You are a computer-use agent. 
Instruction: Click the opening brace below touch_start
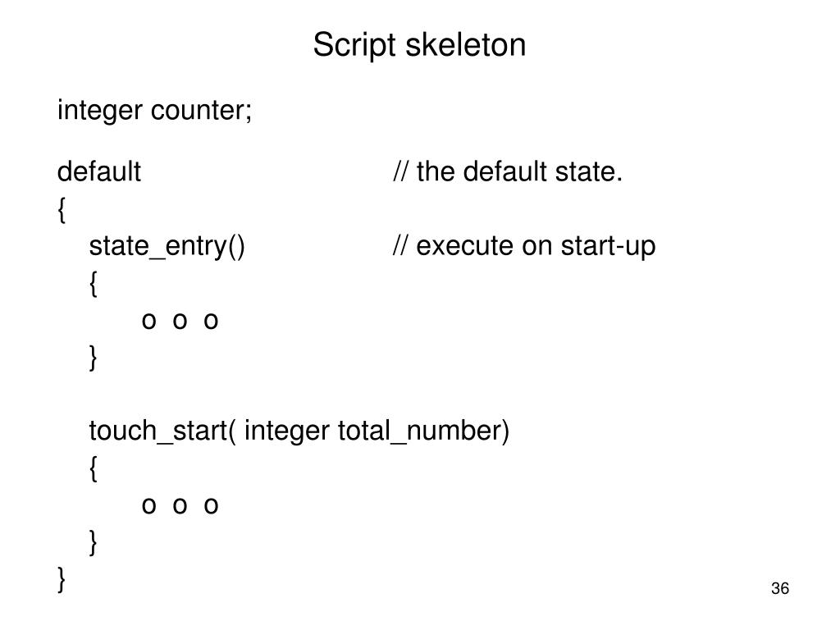point(94,468)
